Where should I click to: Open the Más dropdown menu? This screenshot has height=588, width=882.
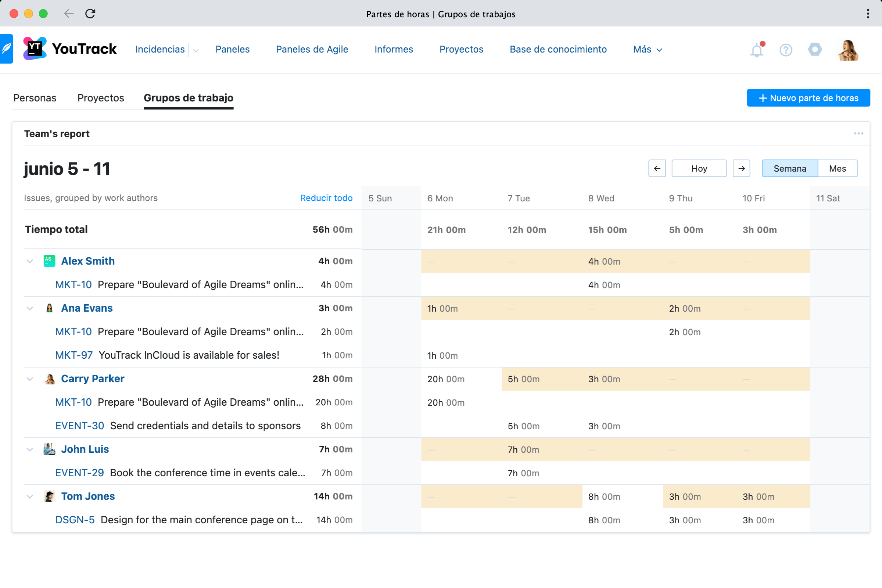tap(647, 50)
